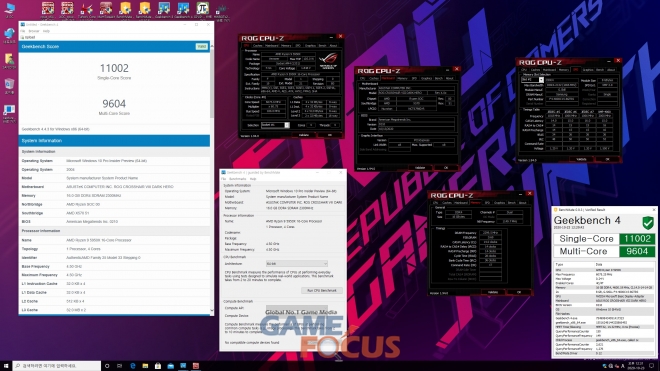Open File Explorer from the taskbar
660x371 pixels.
(145, 366)
